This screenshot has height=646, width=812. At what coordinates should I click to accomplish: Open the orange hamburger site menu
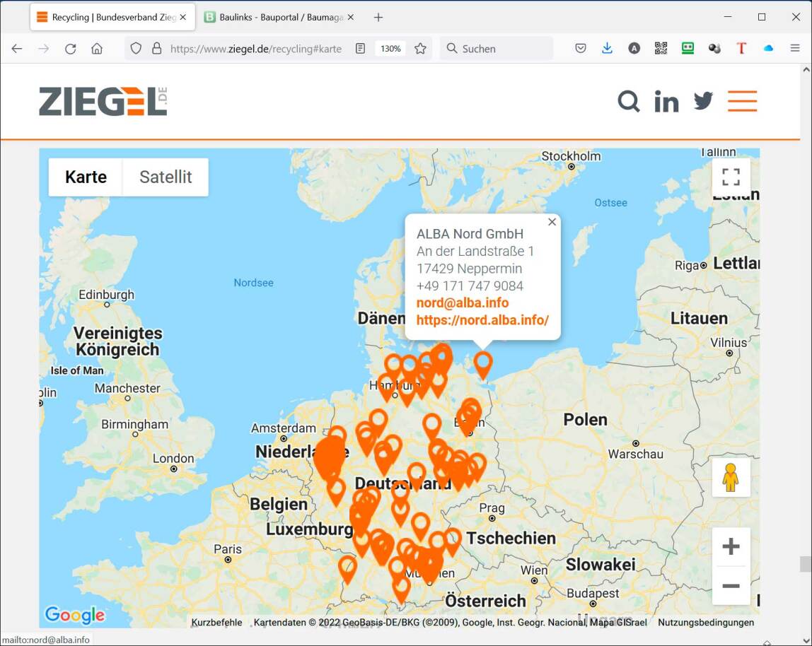click(x=742, y=101)
